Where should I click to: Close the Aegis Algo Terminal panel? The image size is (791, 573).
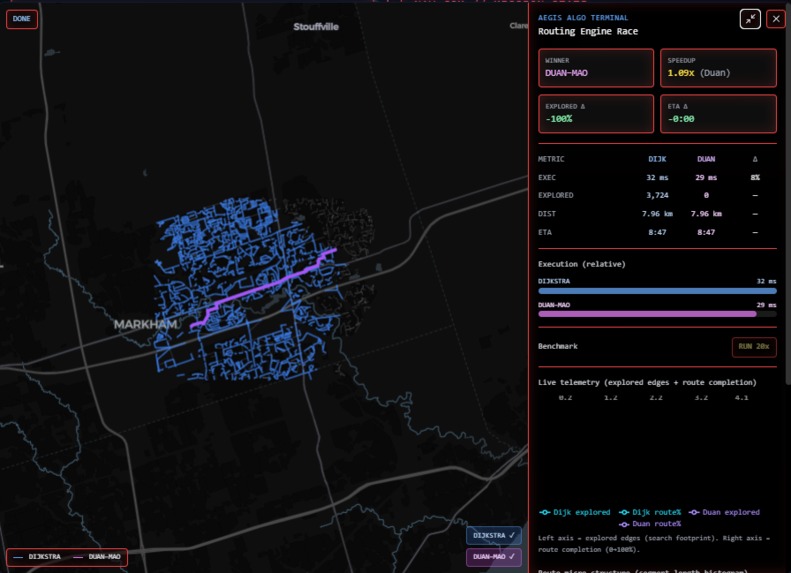click(776, 19)
